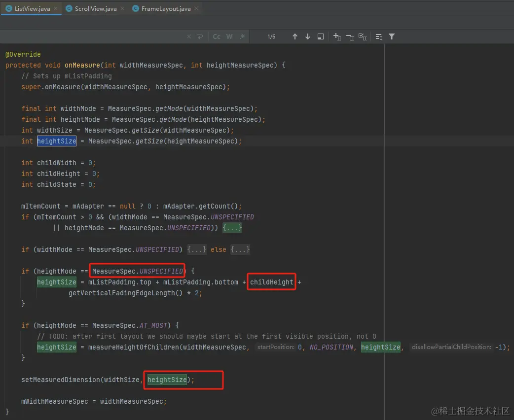
Task: Click the childHeight identifier in heightSize sum
Action: click(271, 282)
